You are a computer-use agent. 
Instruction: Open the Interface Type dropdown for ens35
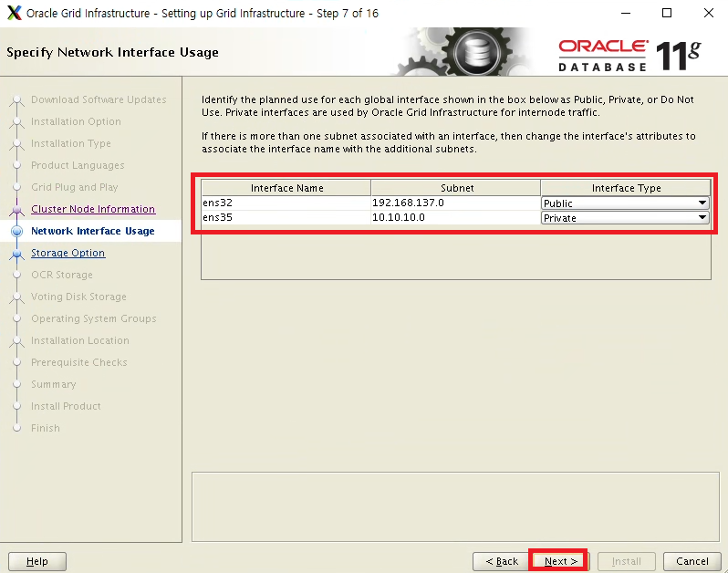click(625, 218)
